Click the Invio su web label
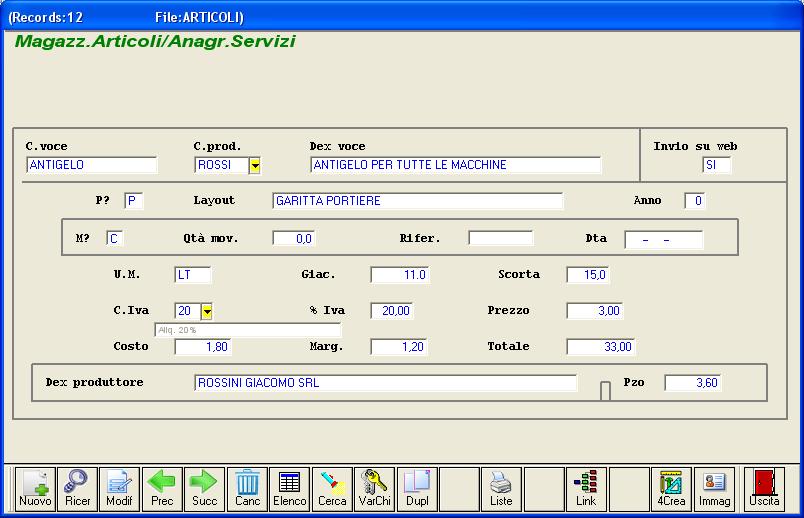The image size is (804, 518). click(x=695, y=146)
